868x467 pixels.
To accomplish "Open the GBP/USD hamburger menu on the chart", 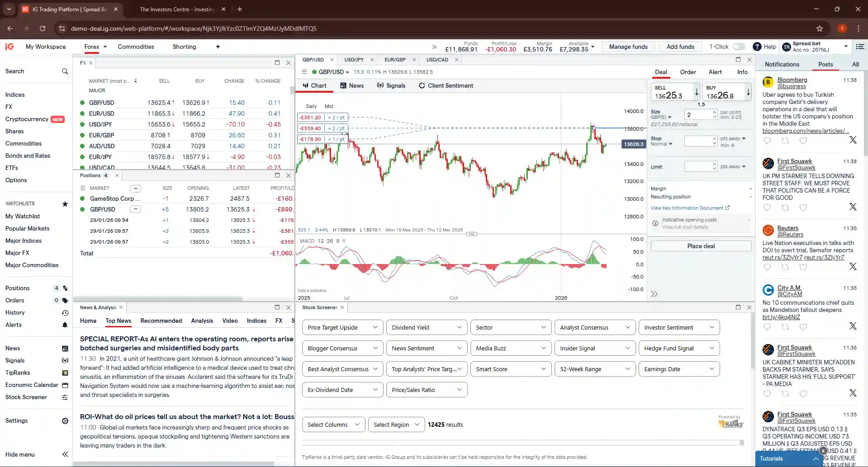I will [304, 72].
